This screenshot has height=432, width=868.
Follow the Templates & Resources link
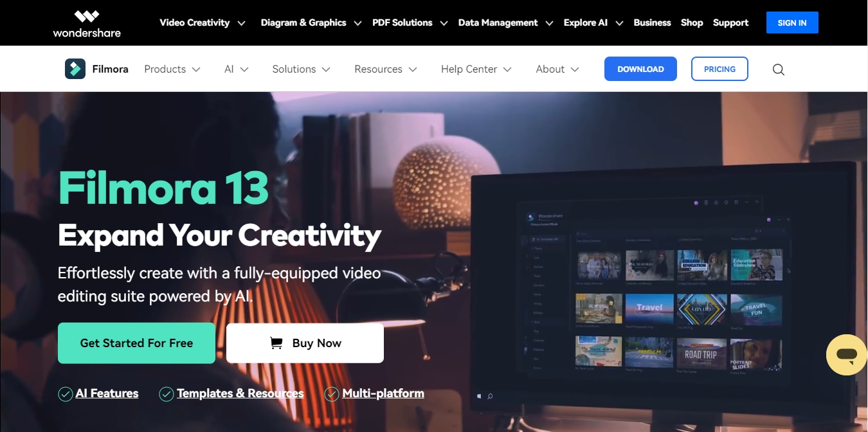(x=240, y=393)
